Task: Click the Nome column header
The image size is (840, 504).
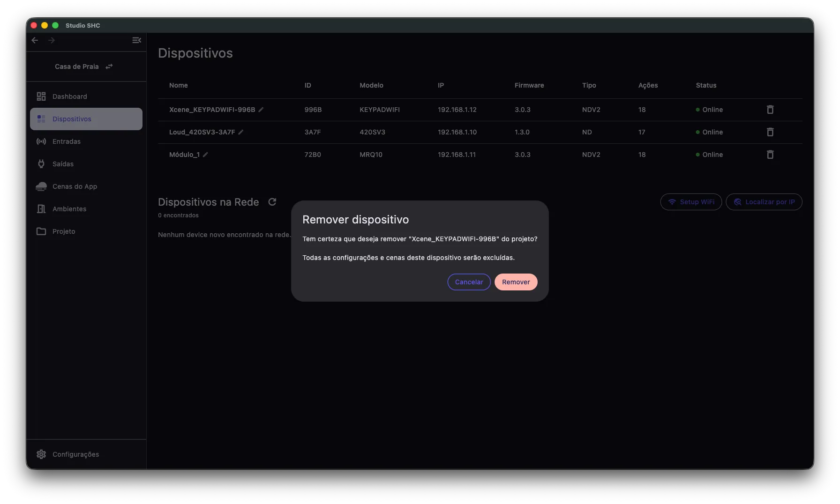Action: (179, 85)
